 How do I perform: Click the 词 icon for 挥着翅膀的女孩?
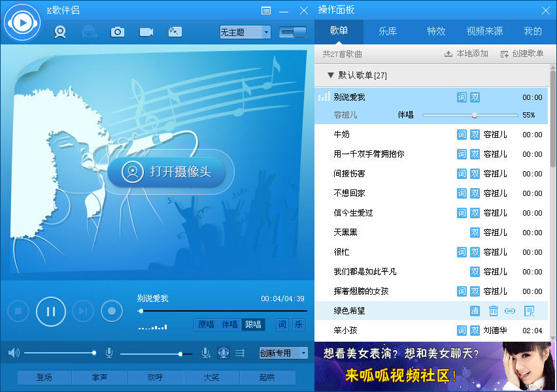[x=462, y=291]
